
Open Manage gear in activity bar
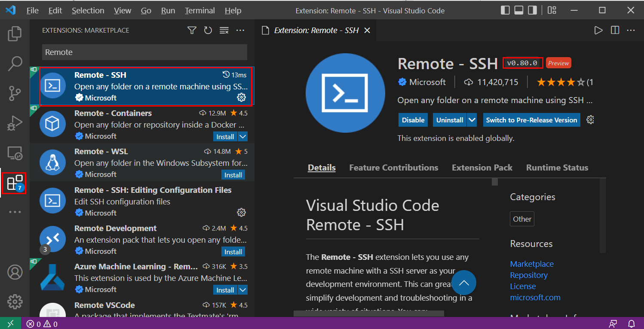15,302
